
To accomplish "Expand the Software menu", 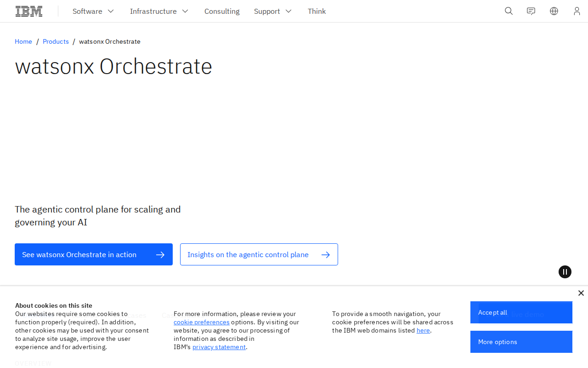I will click(x=93, y=11).
